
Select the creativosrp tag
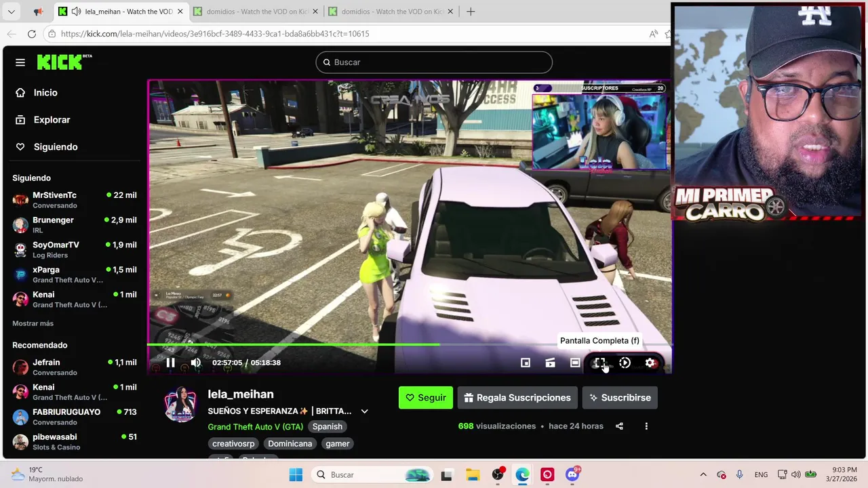point(233,444)
